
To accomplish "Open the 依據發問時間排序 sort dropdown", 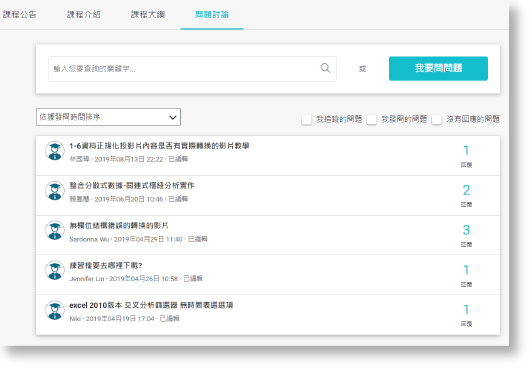I will pyautogui.click(x=109, y=117).
